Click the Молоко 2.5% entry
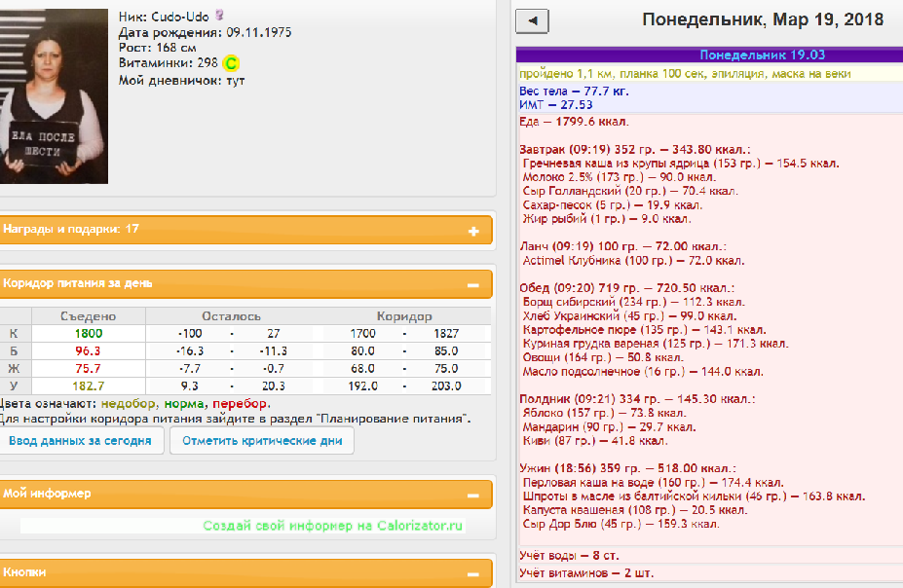Screen dimensions: 903x588 coord(620,177)
